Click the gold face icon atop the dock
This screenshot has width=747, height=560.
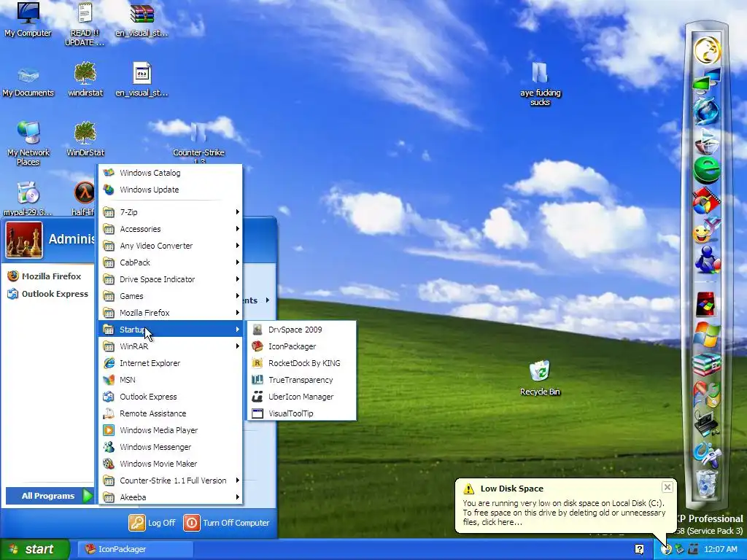[706, 50]
